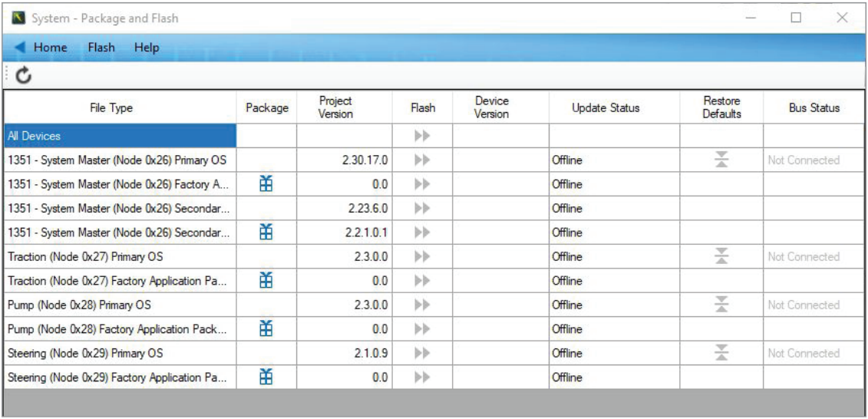Flash the Steering Primary OS row
This screenshot has width=868, height=419.
click(422, 354)
